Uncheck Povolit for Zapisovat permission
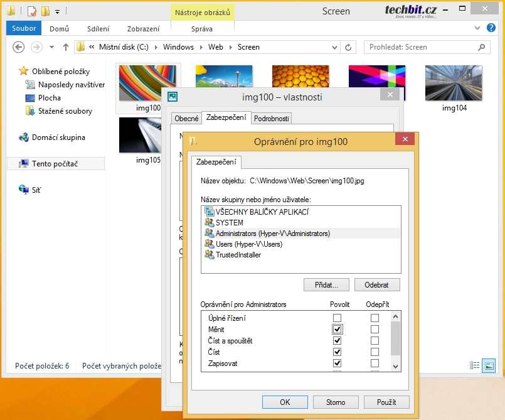The height and width of the screenshot is (420, 505). pyautogui.click(x=337, y=363)
